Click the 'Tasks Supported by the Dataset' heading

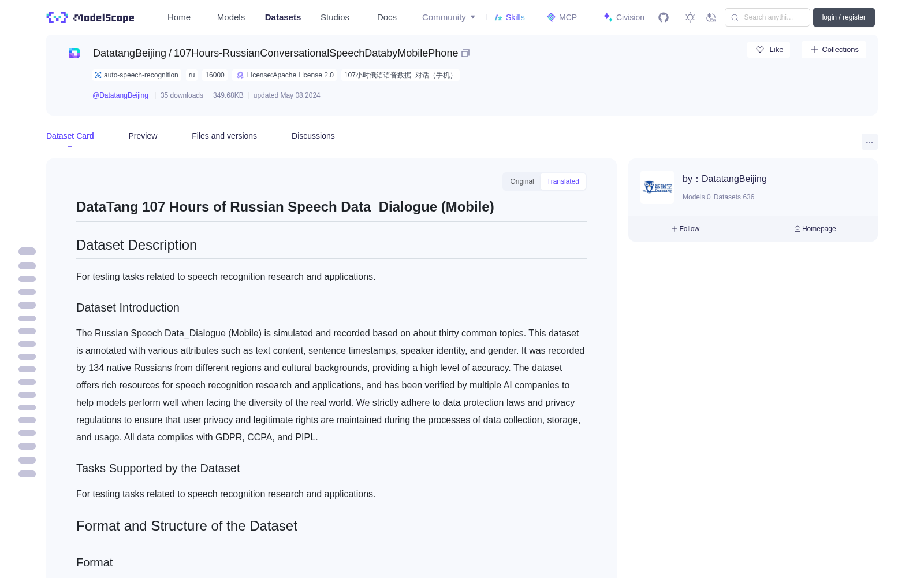[x=158, y=468]
